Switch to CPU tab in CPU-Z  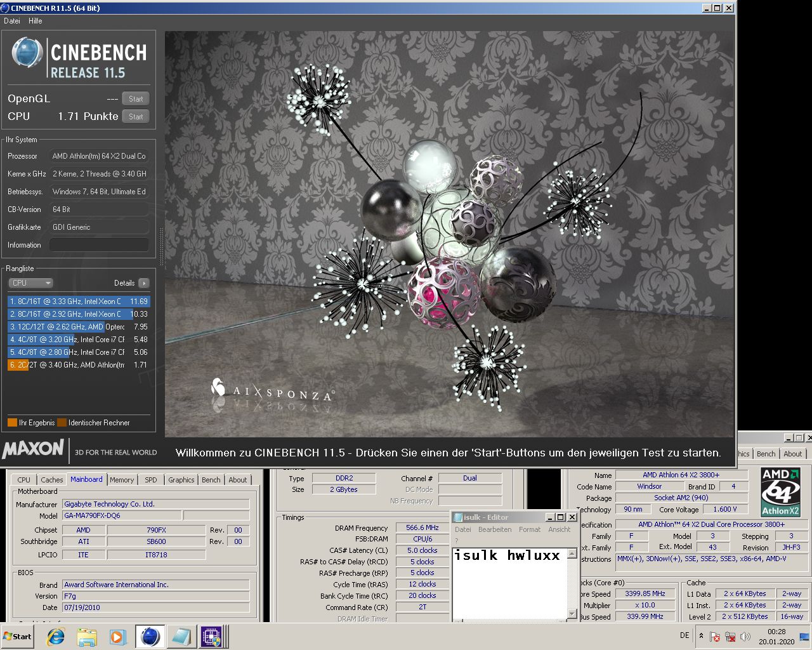tap(24, 480)
